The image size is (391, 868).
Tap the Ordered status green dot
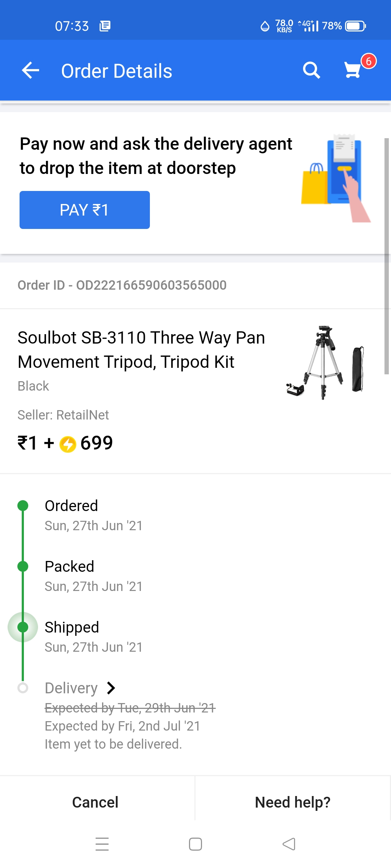[x=23, y=506]
